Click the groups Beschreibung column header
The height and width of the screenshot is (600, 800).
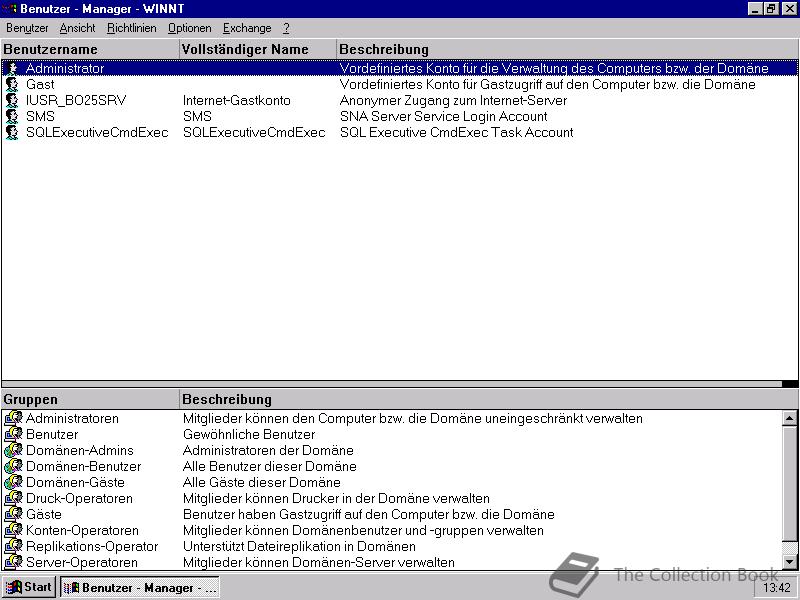pos(488,399)
